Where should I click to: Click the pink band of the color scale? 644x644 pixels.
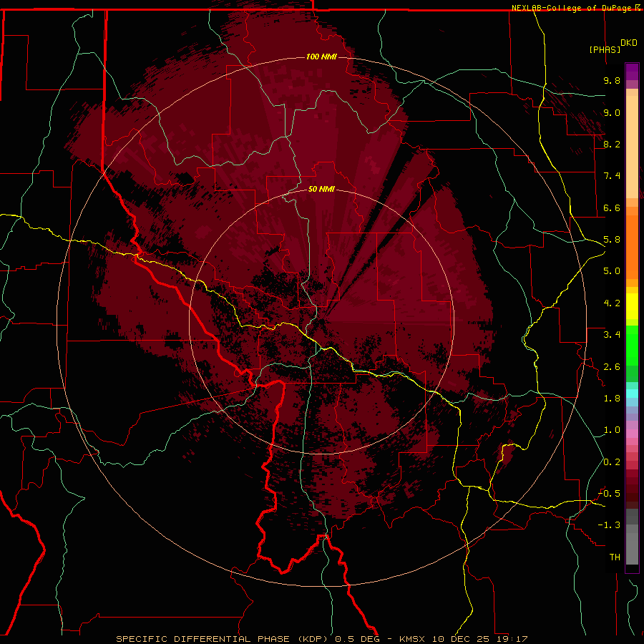click(632, 434)
